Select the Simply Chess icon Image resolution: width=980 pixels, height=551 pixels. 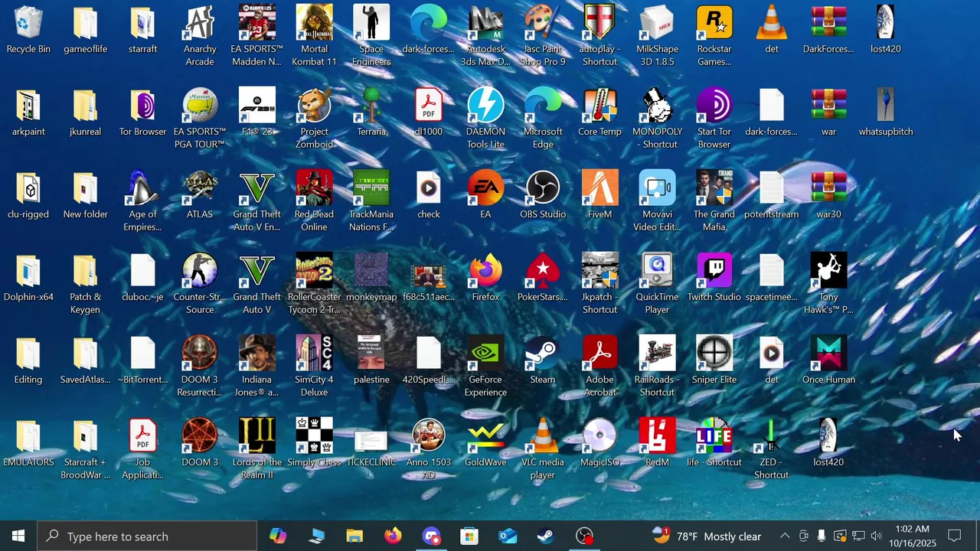[x=314, y=444]
